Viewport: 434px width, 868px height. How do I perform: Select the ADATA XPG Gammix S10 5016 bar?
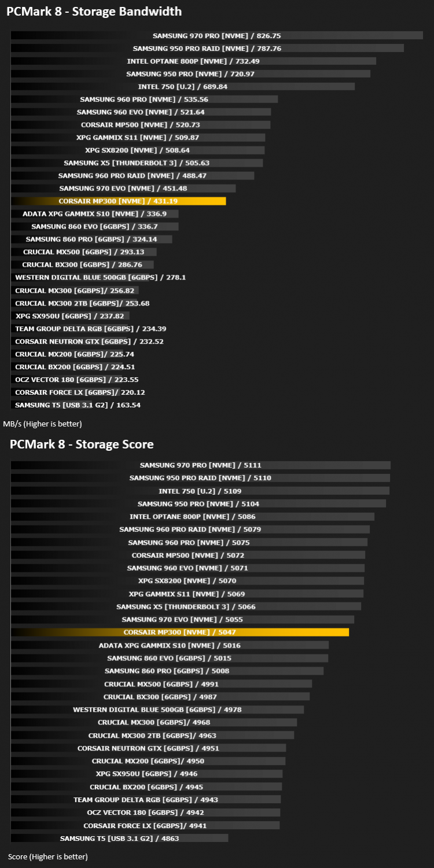tap(170, 645)
